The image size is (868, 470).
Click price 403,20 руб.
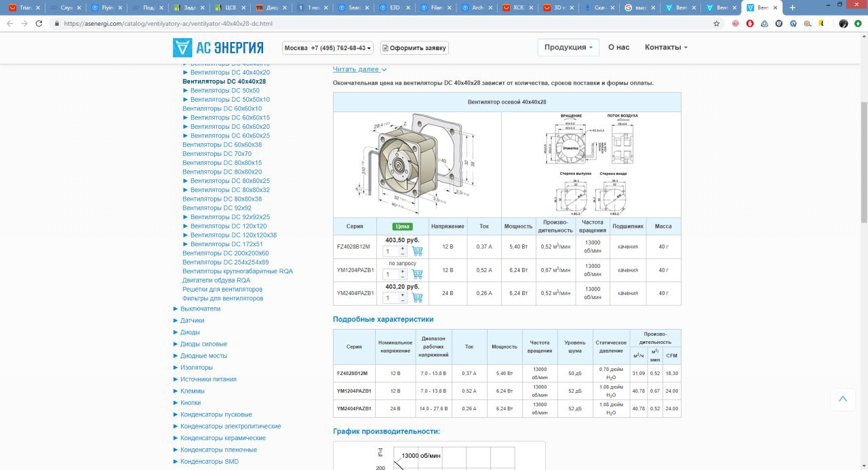pyautogui.click(x=403, y=286)
